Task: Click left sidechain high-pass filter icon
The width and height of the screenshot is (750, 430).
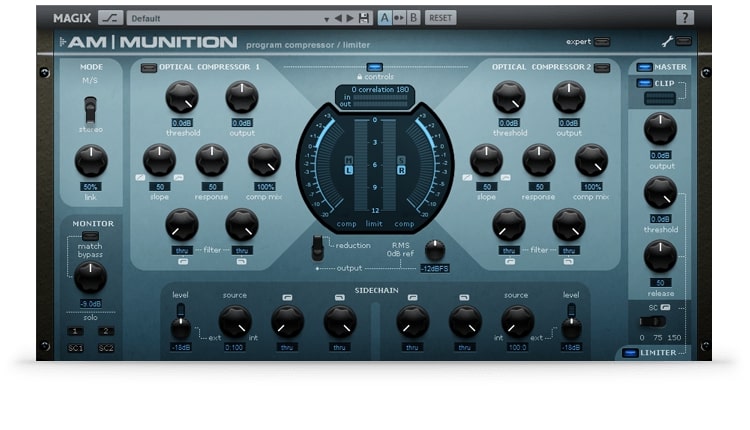Action: coord(287,298)
